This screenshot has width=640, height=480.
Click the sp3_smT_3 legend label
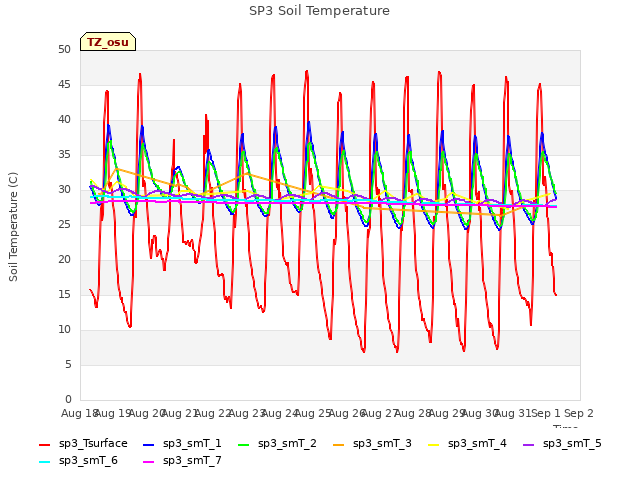[382, 443]
